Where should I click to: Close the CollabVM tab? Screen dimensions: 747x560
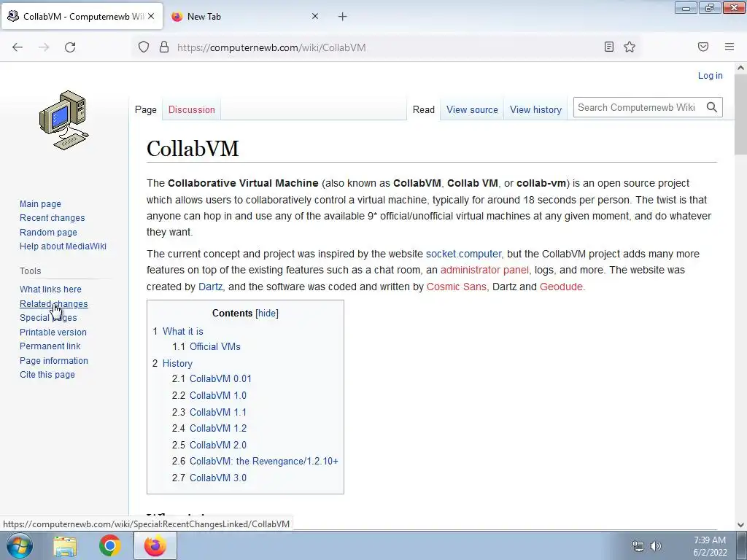pyautogui.click(x=151, y=16)
